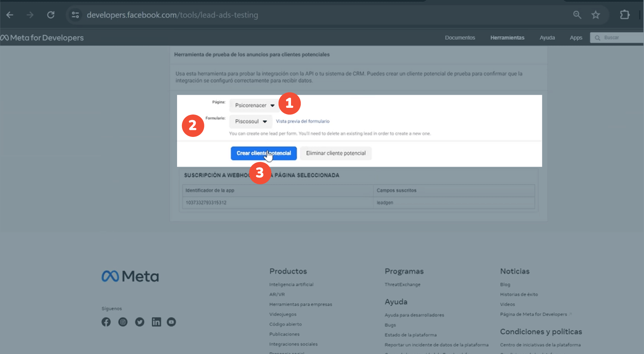Click the Programas footer heading
This screenshot has width=644, height=354.
pyautogui.click(x=404, y=272)
